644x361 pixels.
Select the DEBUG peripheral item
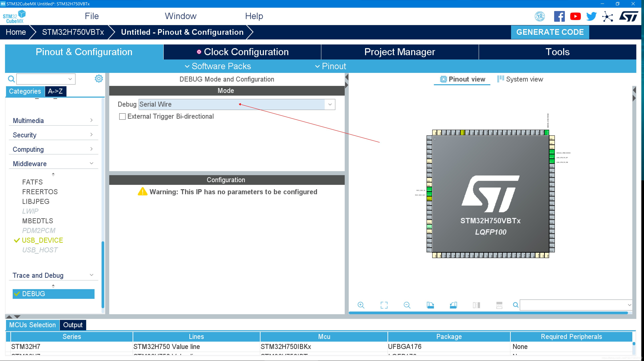pos(53,294)
